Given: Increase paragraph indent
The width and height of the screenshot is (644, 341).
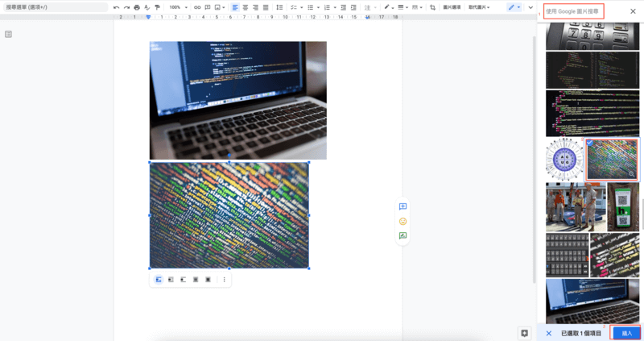Looking at the screenshot, I should 353,7.
